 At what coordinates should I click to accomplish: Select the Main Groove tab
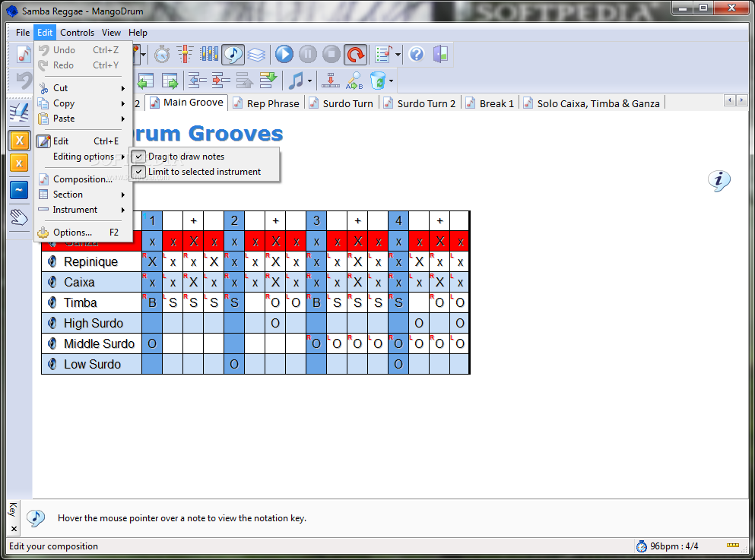[x=187, y=103]
